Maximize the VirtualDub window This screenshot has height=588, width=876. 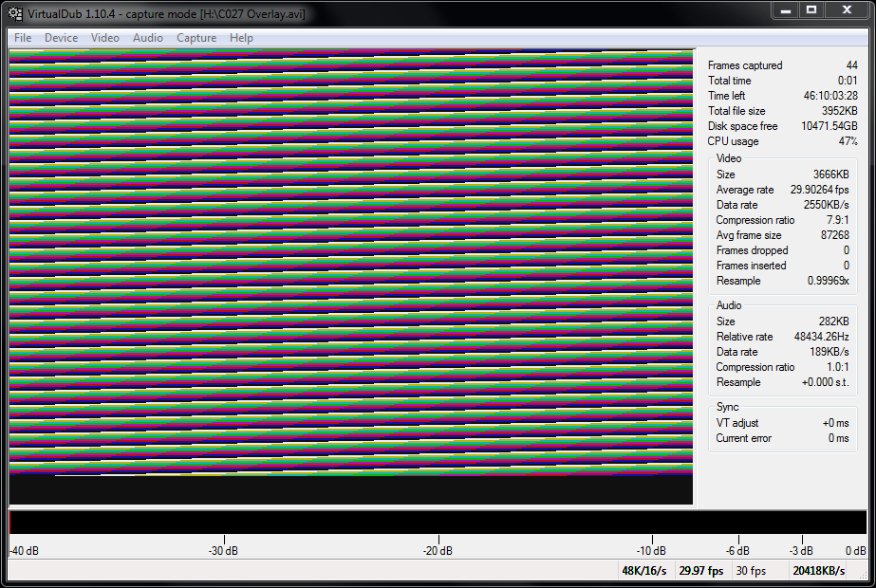(x=811, y=10)
